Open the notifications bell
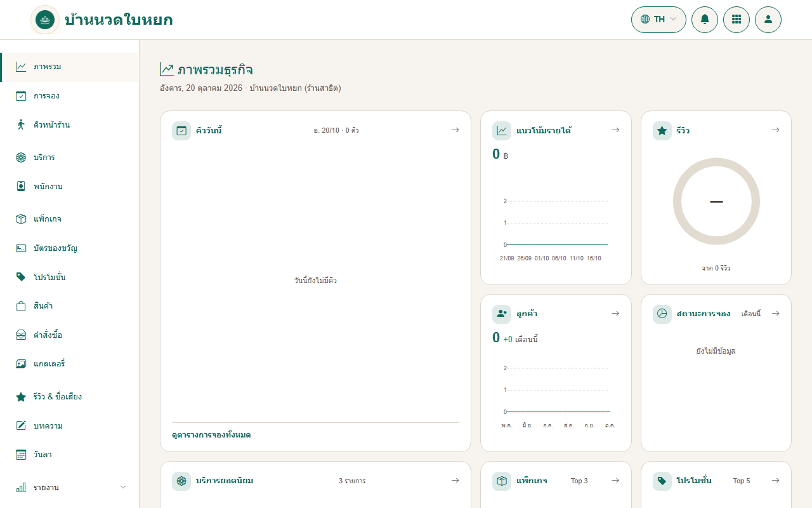This screenshot has height=508, width=812. pyautogui.click(x=705, y=19)
